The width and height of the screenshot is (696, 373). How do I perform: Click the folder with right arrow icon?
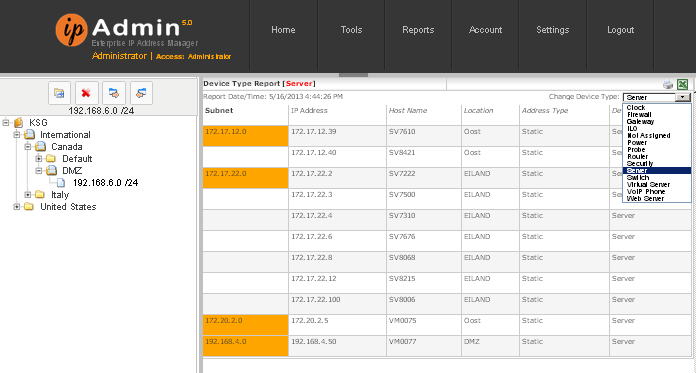(114, 93)
